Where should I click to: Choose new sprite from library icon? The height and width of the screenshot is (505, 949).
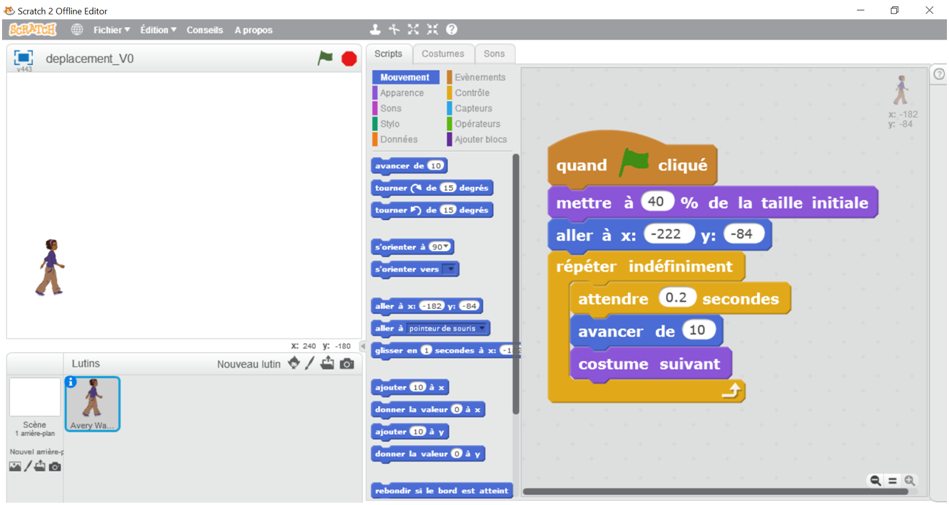pyautogui.click(x=293, y=363)
